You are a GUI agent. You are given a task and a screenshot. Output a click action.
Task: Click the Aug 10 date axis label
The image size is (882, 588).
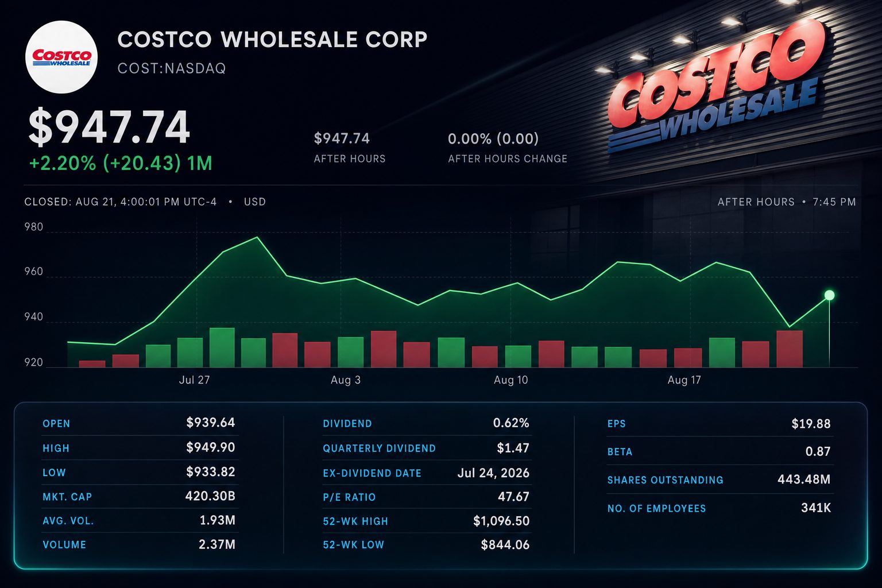pyautogui.click(x=510, y=380)
